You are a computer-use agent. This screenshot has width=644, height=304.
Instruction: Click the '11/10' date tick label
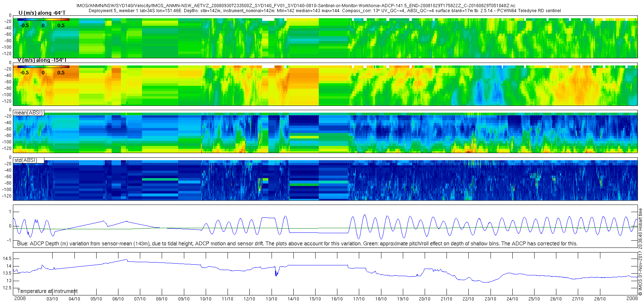(x=228, y=299)
